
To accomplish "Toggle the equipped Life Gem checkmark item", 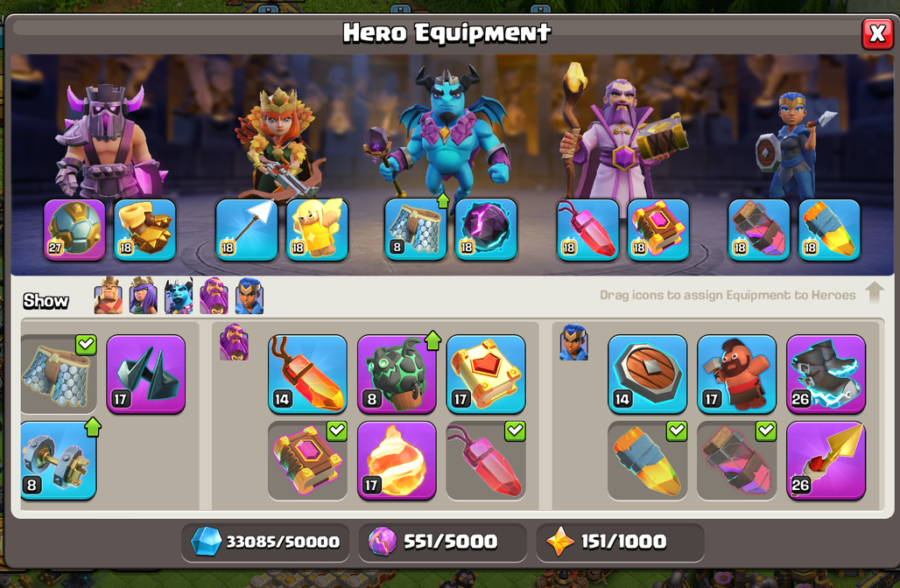I will tap(486, 460).
